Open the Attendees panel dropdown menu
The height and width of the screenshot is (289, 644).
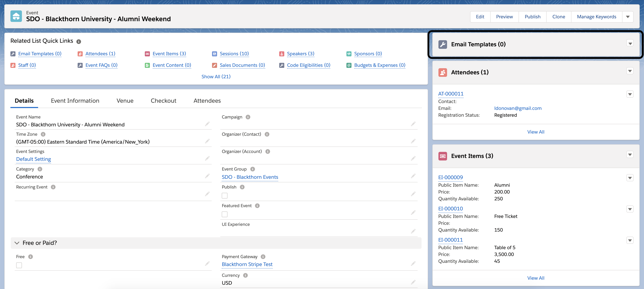tap(630, 71)
